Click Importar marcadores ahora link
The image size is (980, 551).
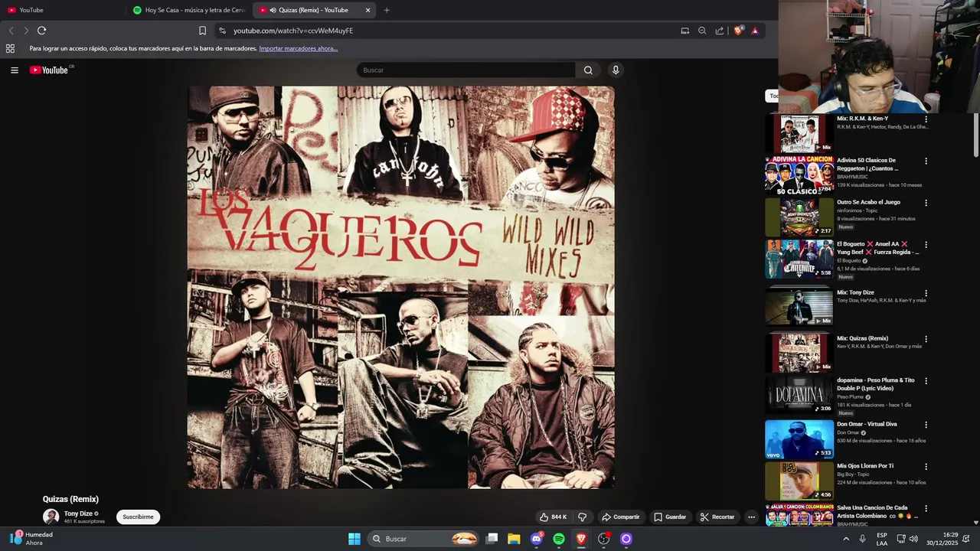[299, 48]
